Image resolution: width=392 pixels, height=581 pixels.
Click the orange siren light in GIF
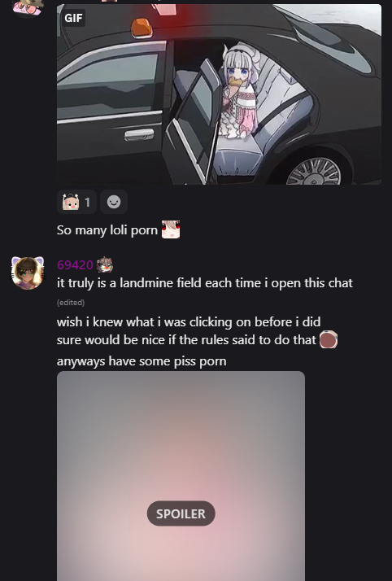coord(142,28)
